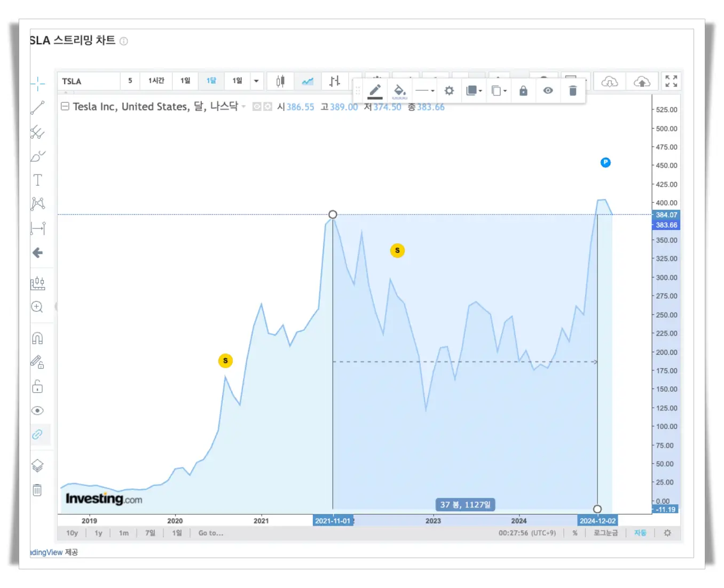Open the Tesla Inc legend dropdown arrow
This screenshot has width=724, height=588.
[x=243, y=107]
